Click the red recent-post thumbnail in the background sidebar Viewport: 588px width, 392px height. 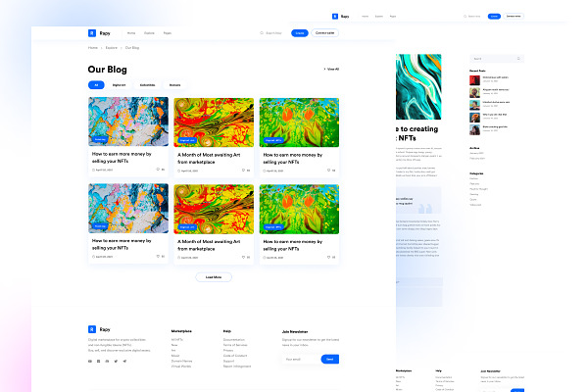[474, 80]
